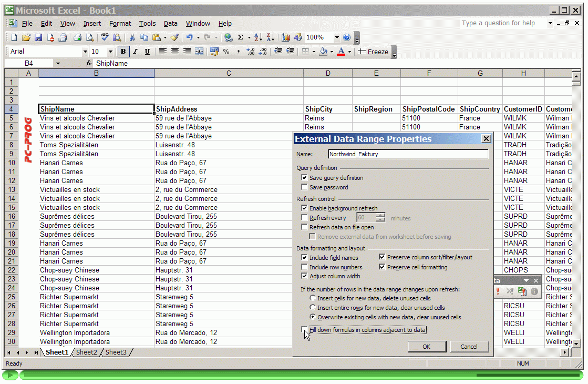This screenshot has height=384, width=588.
Task: Undo last action arrow
Action: point(189,37)
